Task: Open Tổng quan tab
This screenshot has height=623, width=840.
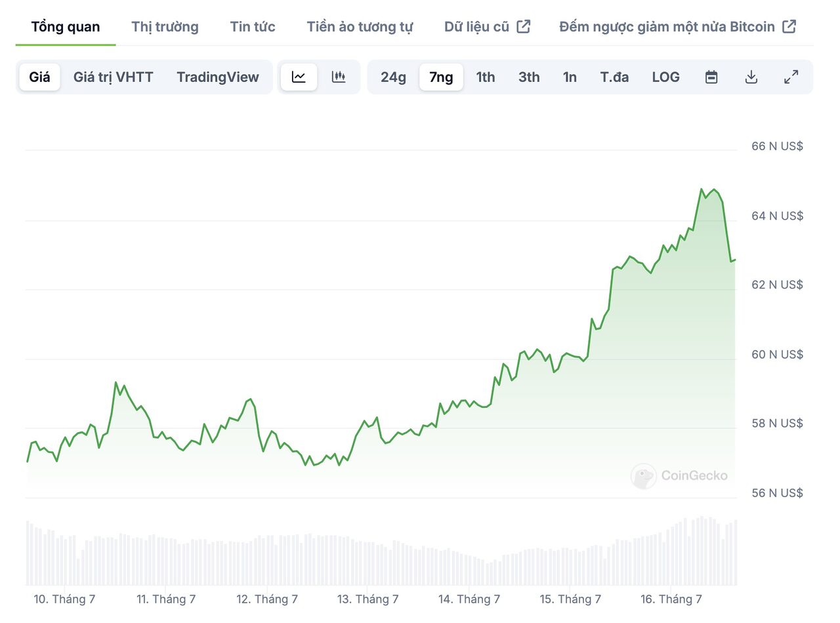Action: point(66,27)
